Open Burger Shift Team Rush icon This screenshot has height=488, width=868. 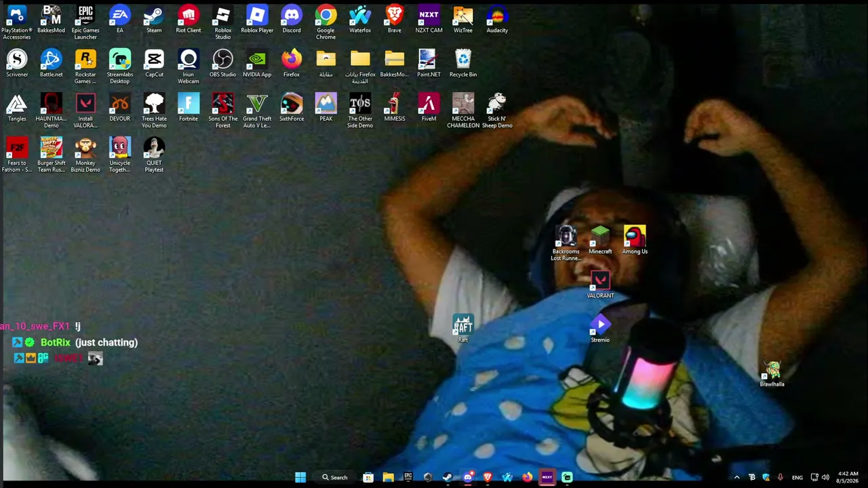click(51, 155)
